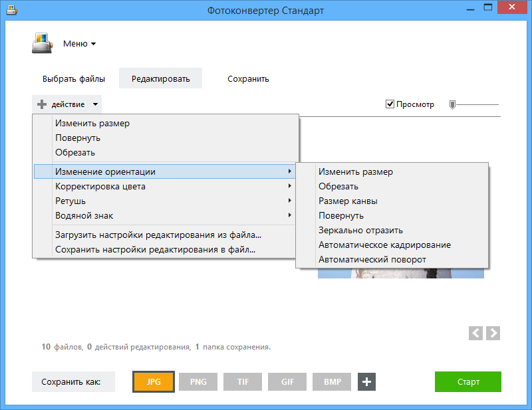Select the PNG output format
The width and height of the screenshot is (532, 410).
198,382
